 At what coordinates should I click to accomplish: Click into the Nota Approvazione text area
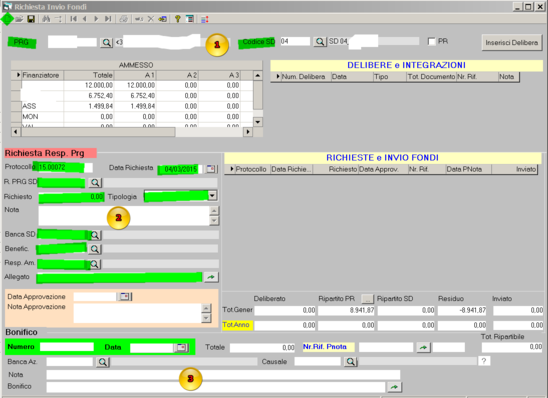coord(138,313)
